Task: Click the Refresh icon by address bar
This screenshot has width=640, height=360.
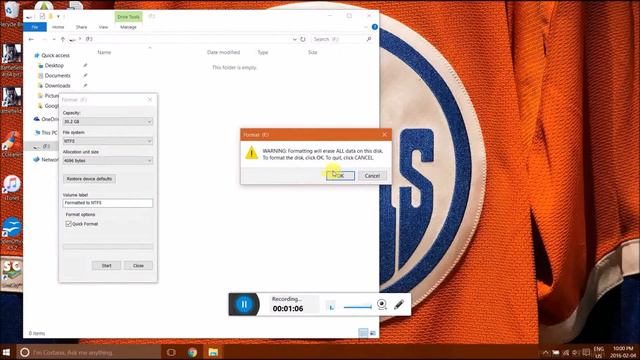Action: pyautogui.click(x=303, y=39)
